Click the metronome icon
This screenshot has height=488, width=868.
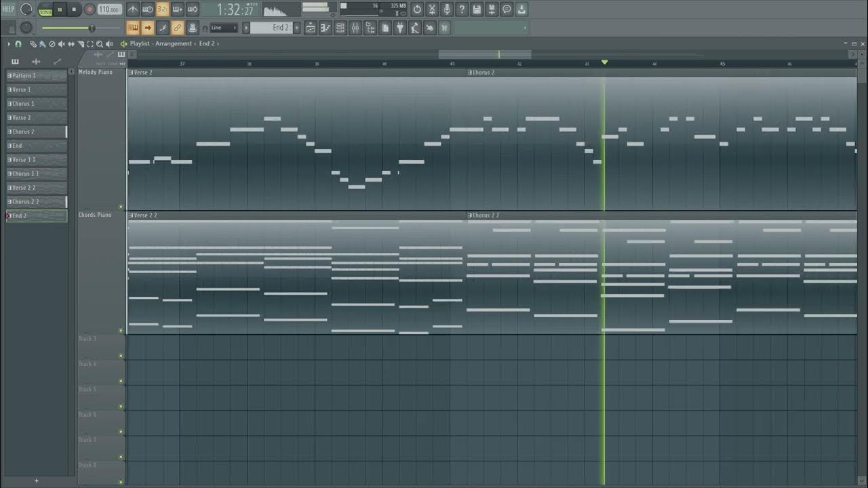coord(133,9)
